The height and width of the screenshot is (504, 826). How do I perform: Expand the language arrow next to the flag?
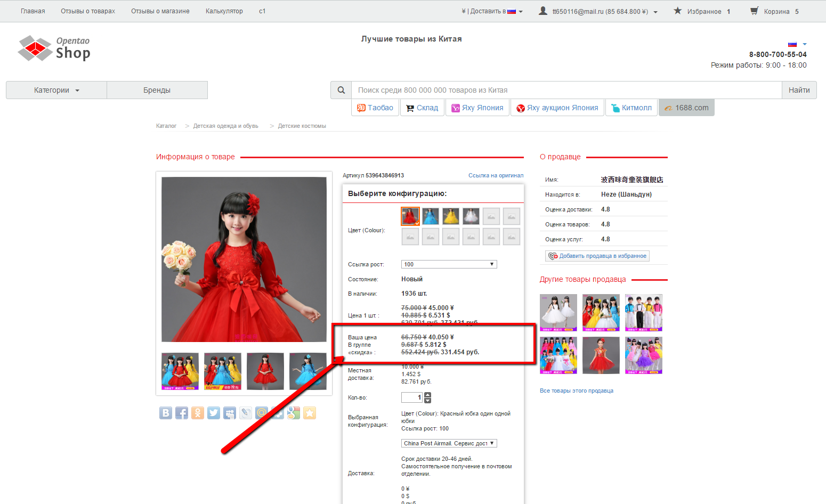tap(805, 44)
